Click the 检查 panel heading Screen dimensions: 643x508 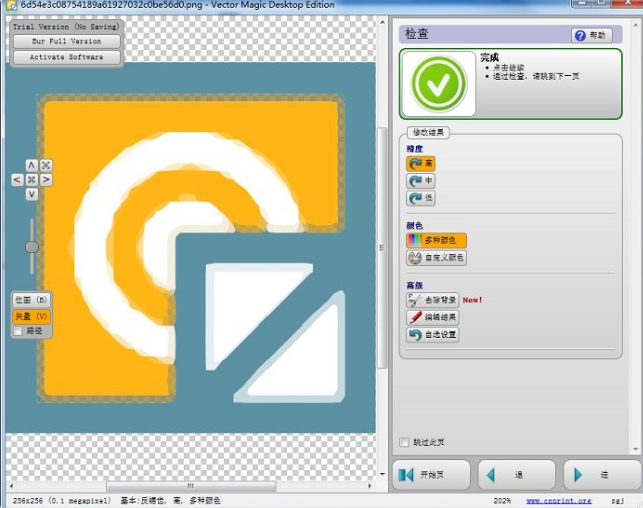coord(417,34)
